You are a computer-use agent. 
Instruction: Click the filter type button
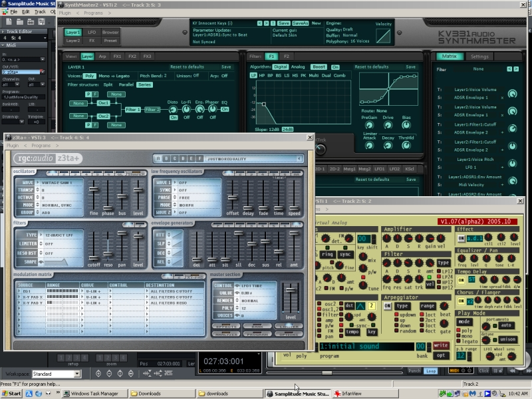pos(444,263)
